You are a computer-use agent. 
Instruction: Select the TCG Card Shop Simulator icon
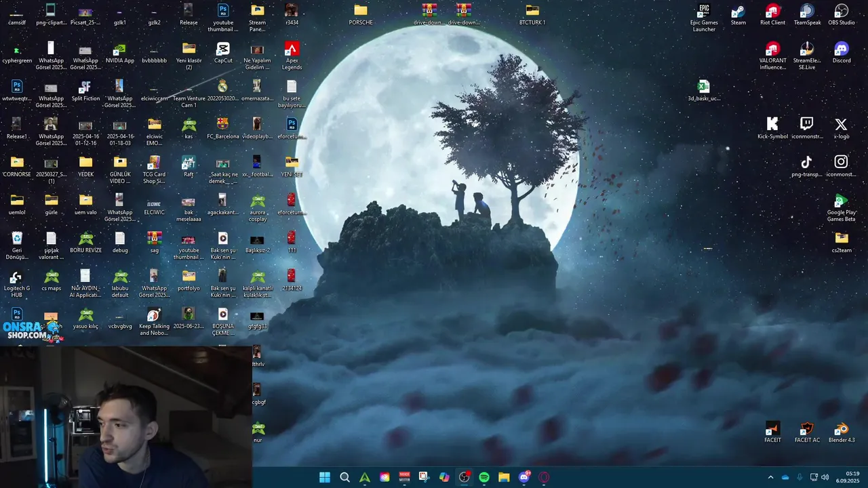click(x=154, y=169)
